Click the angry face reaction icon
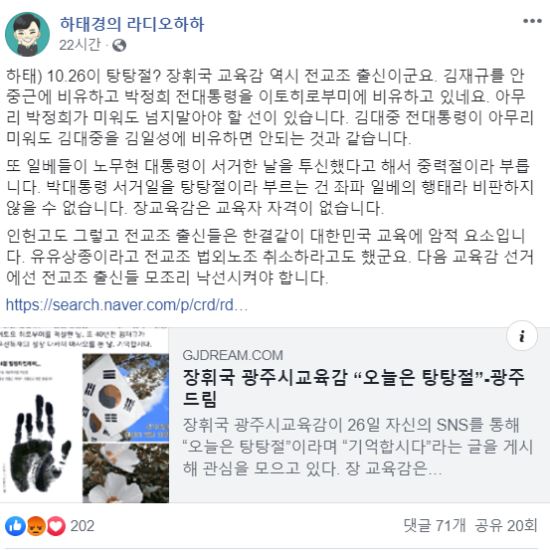Image resolution: width=550 pixels, height=550 pixels. [36, 526]
